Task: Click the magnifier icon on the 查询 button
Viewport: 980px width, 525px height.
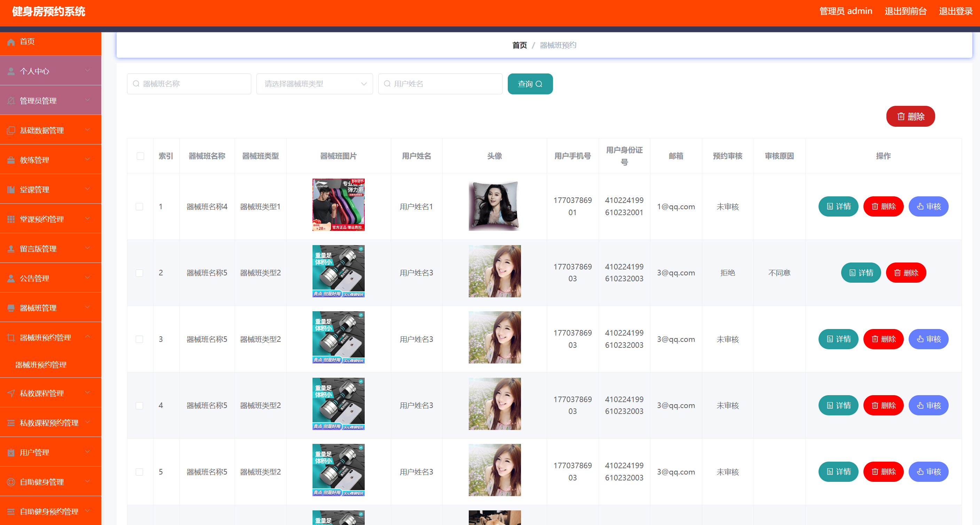Action: tap(539, 84)
